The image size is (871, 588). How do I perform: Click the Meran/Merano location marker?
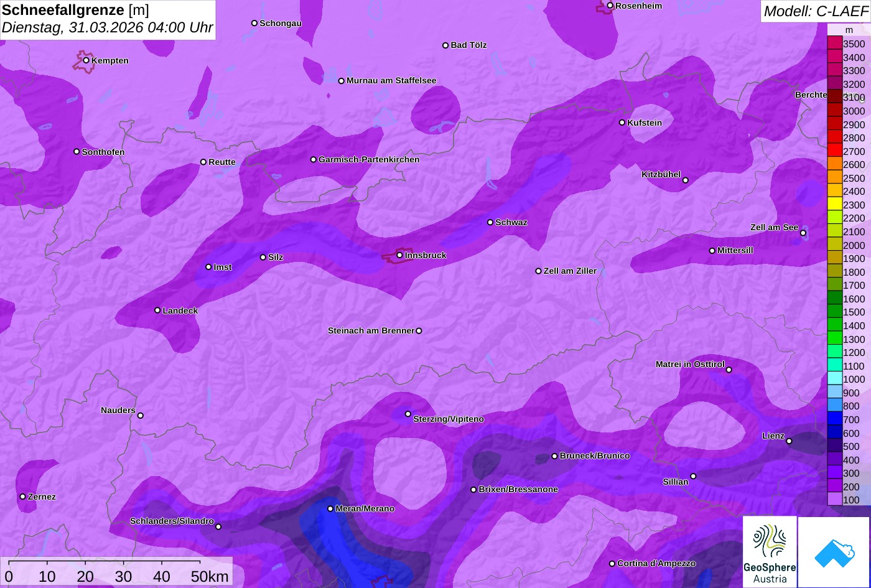(330, 509)
